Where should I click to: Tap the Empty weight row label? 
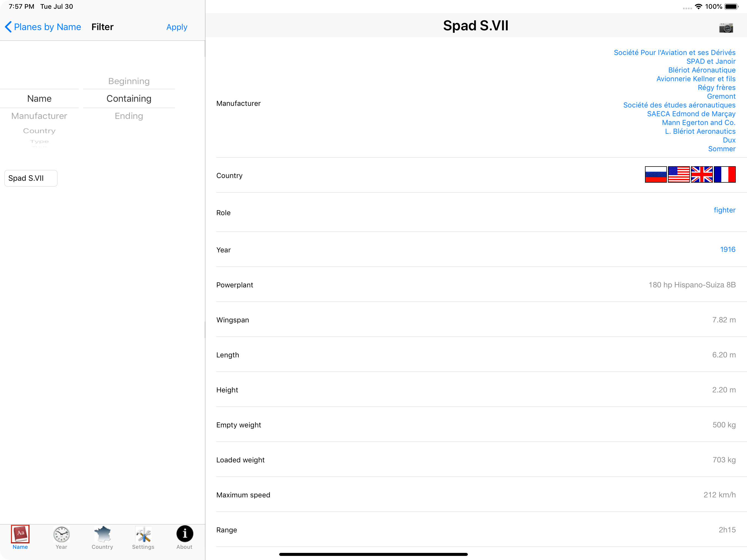[239, 425]
